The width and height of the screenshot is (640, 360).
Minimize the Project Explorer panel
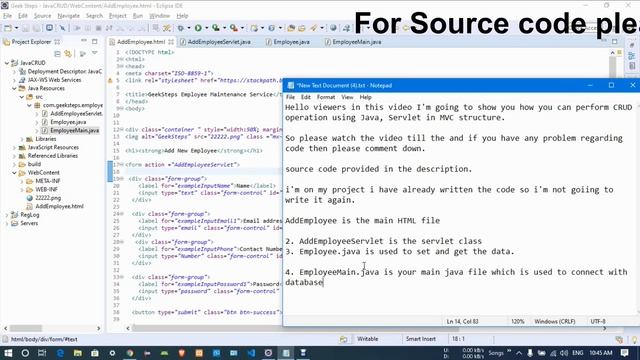(84, 41)
